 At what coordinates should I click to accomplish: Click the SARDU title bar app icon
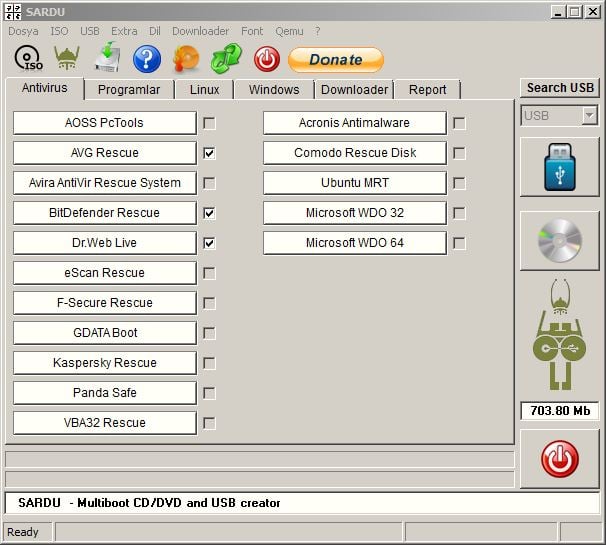[x=13, y=12]
